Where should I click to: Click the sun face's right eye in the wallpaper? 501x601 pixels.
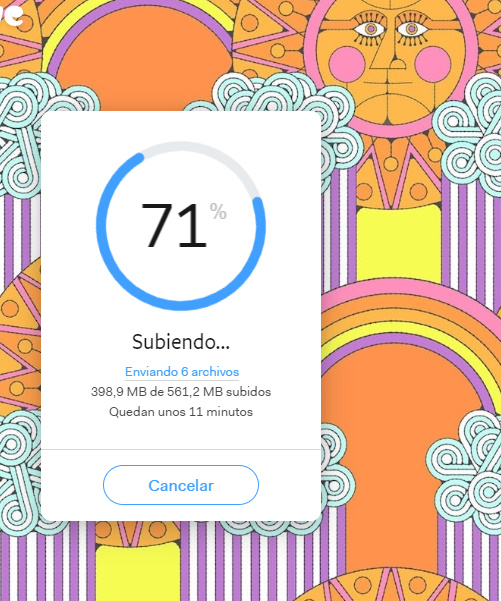412,29
